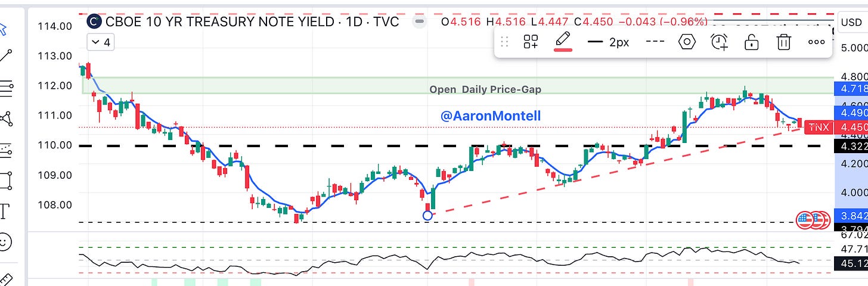Open the red line color pencil picker
This screenshot has width=868, height=286.
tap(562, 42)
